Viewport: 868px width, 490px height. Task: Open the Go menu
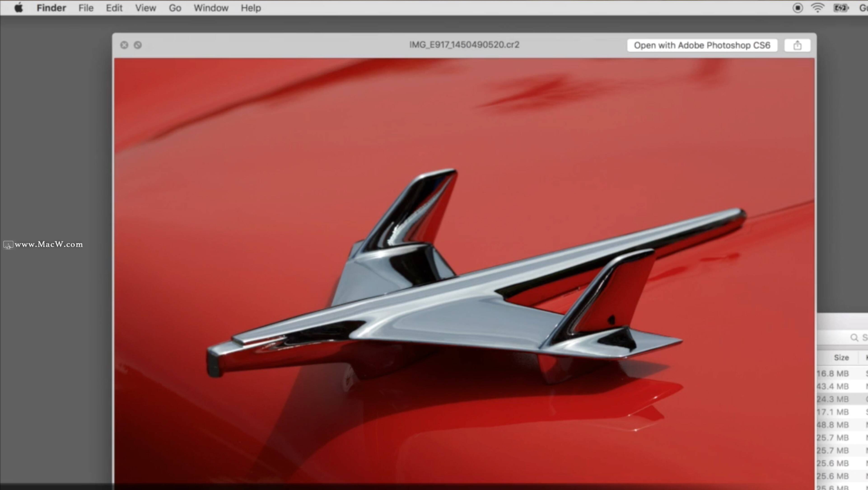[175, 8]
